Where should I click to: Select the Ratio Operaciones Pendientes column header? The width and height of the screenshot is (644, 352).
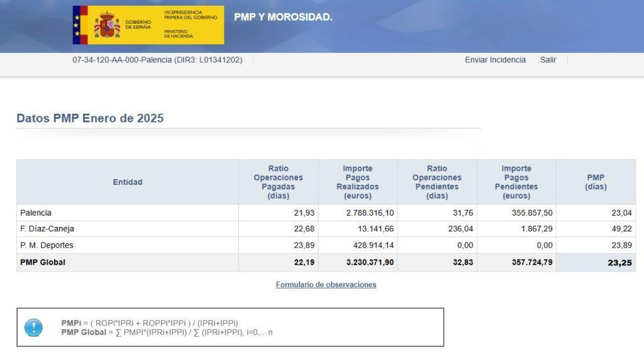[x=436, y=182]
